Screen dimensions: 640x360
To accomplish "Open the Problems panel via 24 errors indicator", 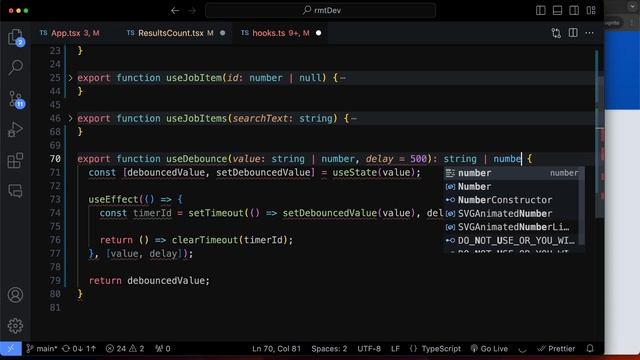I will pyautogui.click(x=125, y=349).
